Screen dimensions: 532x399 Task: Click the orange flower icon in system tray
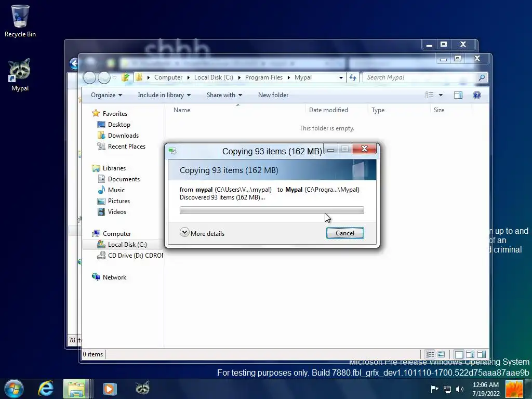coord(514,389)
